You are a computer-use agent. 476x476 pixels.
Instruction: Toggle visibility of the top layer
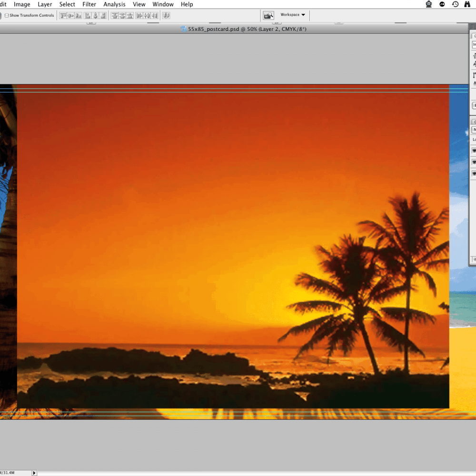pyautogui.click(x=474, y=150)
